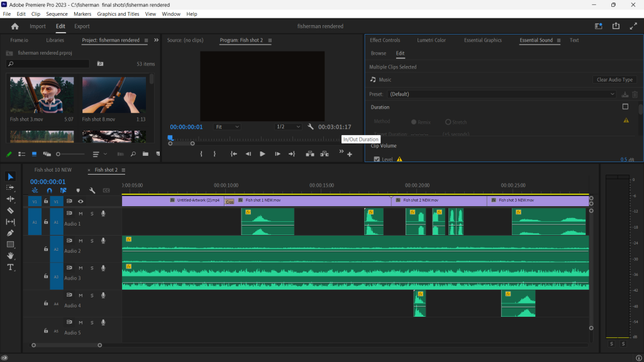The height and width of the screenshot is (362, 644).
Task: Go to the Import workspace
Action: (x=37, y=26)
